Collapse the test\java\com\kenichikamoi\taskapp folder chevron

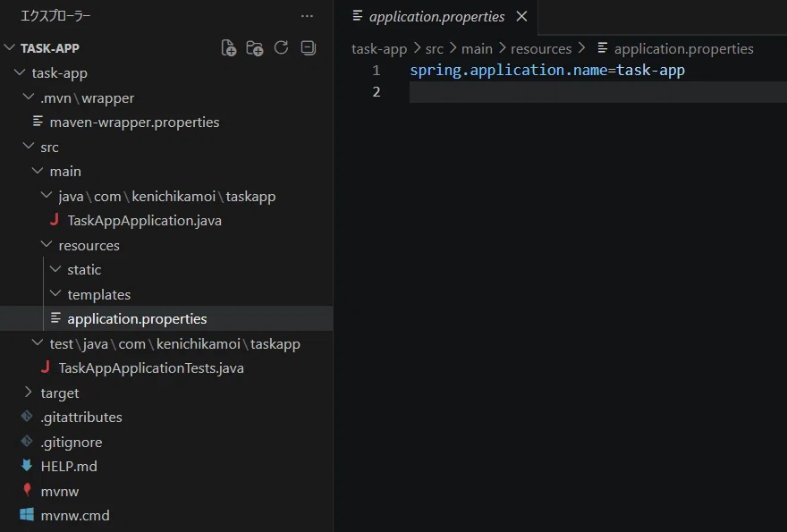click(x=38, y=342)
